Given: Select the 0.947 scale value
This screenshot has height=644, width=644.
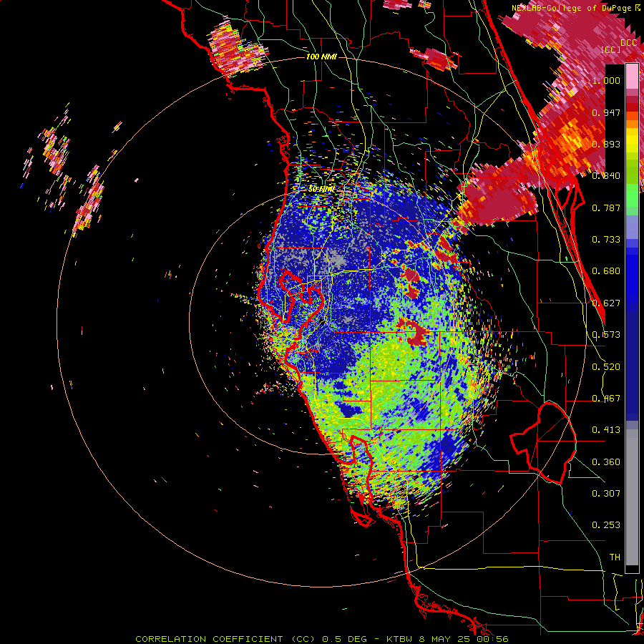Looking at the screenshot, I should (606, 112).
